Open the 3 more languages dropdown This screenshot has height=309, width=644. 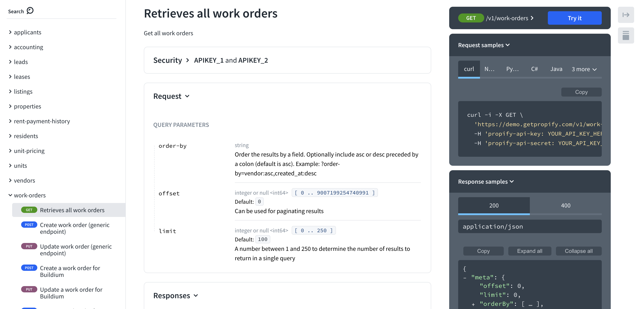[584, 69]
